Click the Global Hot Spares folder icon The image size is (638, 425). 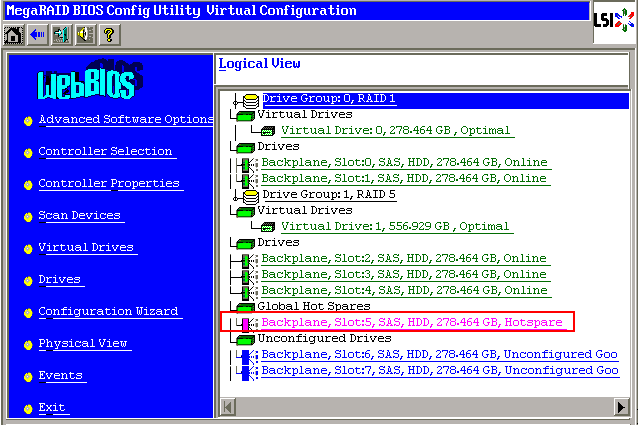pos(245,307)
